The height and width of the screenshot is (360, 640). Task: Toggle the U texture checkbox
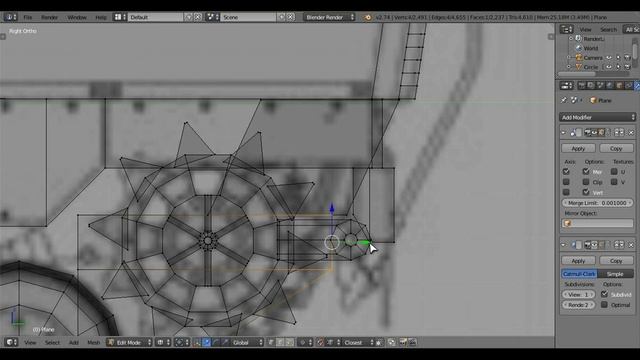(614, 172)
